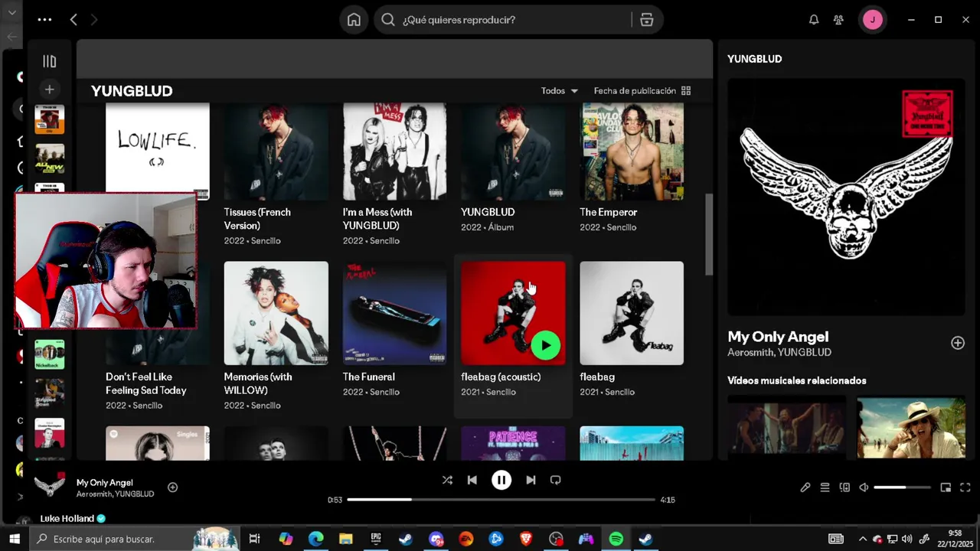Adjust the volume slider

click(903, 487)
